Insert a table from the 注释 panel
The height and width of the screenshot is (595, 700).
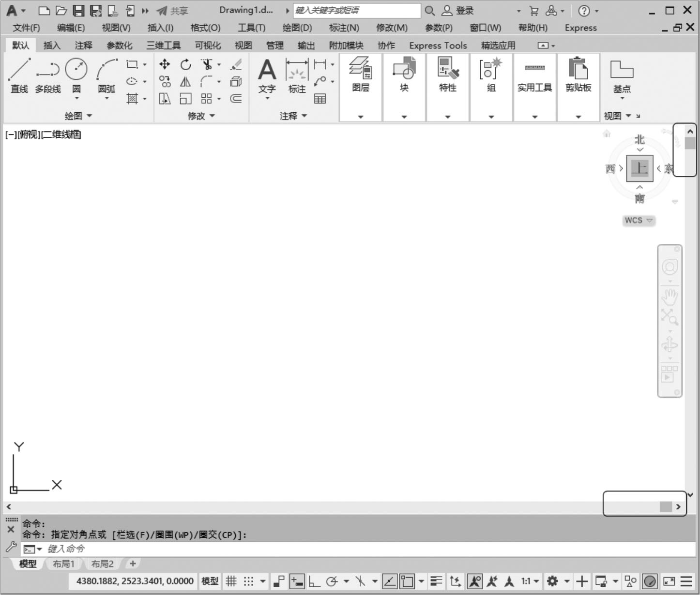click(320, 99)
